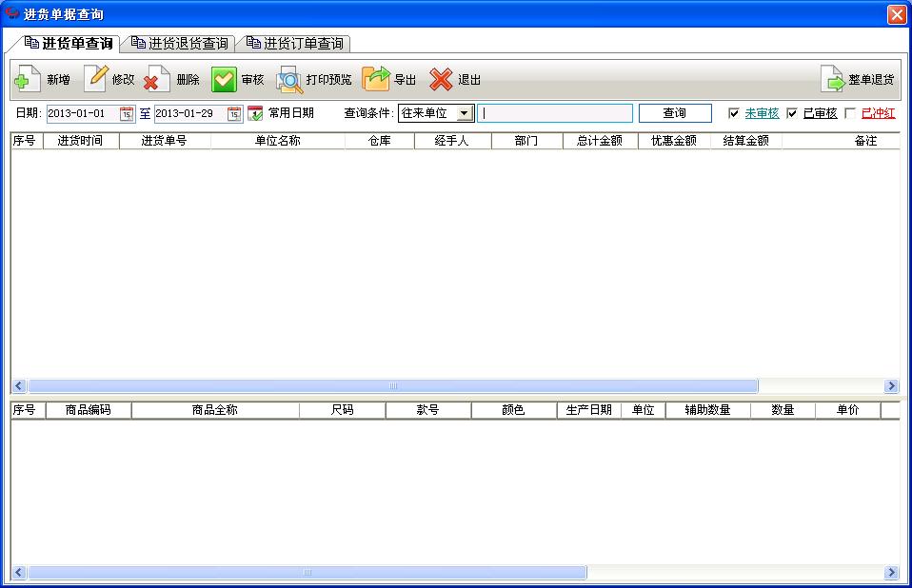This screenshot has height=588, width=912.
Task: Click right arrow of upper grid scrollbar
Action: 891,385
